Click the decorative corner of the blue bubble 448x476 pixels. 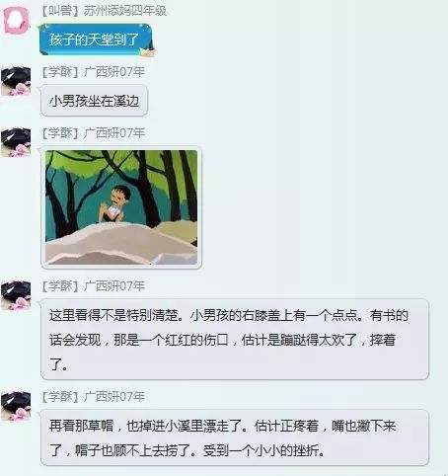click(147, 51)
